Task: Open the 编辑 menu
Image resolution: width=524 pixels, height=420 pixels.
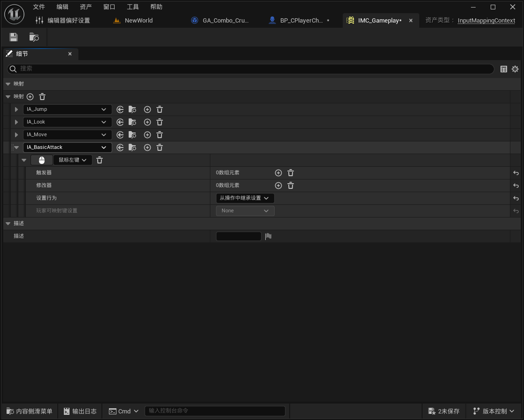Action: tap(62, 7)
